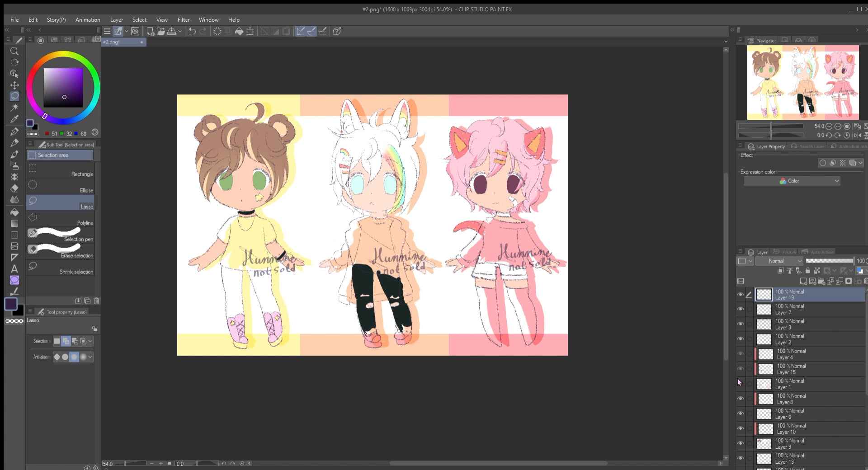The image size is (868, 470).
Task: Click the Flip horizontal icon in Navigator
Action: click(x=858, y=135)
